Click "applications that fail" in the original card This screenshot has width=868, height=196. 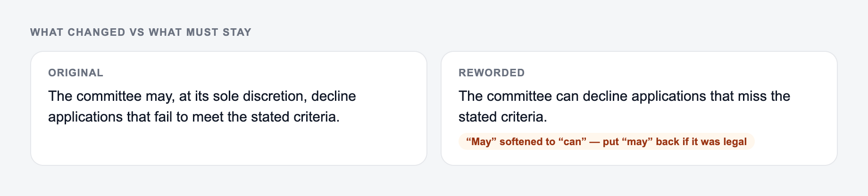click(x=110, y=117)
